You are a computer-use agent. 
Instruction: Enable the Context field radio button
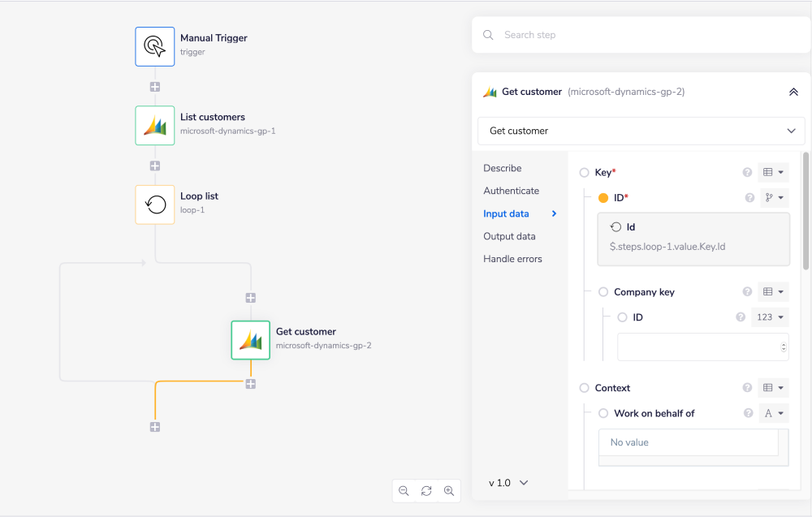coord(584,388)
